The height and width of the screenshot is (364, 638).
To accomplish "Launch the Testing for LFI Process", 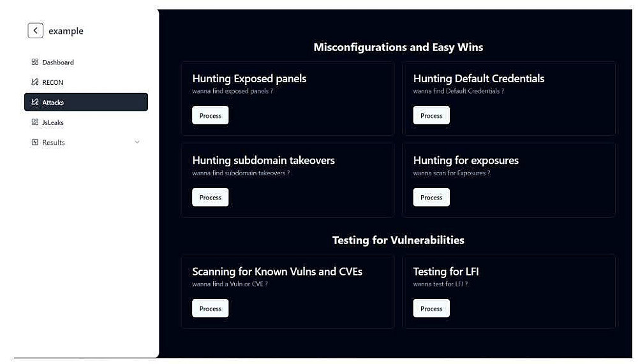I will (431, 309).
